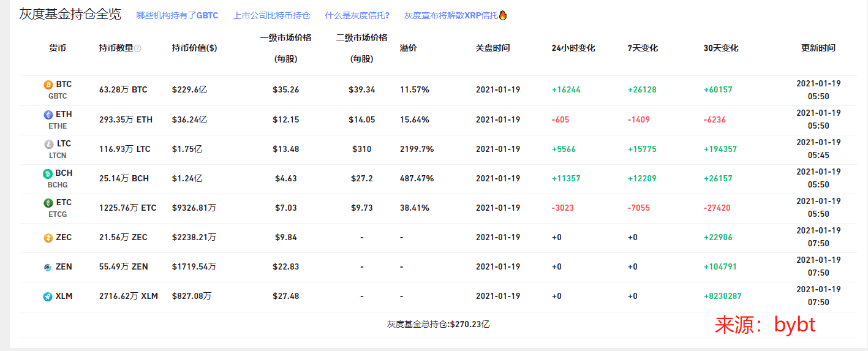
Task: Click the 25.14万 BCH holdings cell
Action: click(124, 178)
